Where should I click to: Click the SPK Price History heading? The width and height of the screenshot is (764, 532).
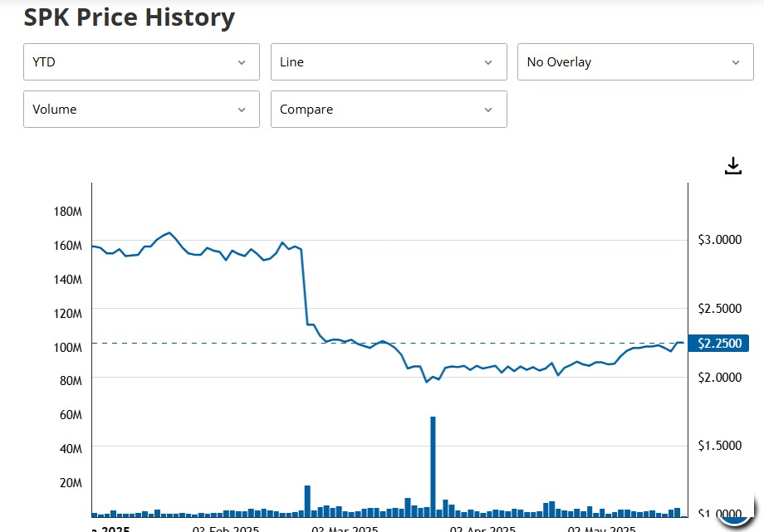pyautogui.click(x=130, y=17)
